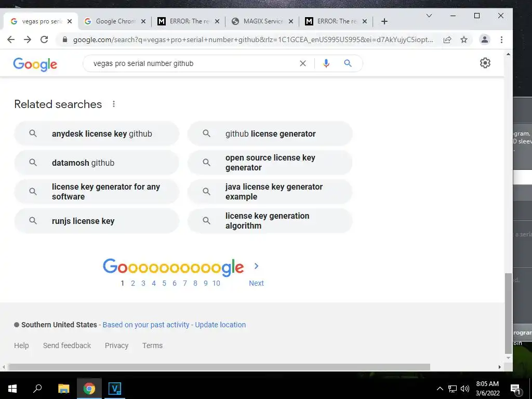532x399 pixels.
Task: Search 'license key generation algorithm'
Action: [x=270, y=221]
